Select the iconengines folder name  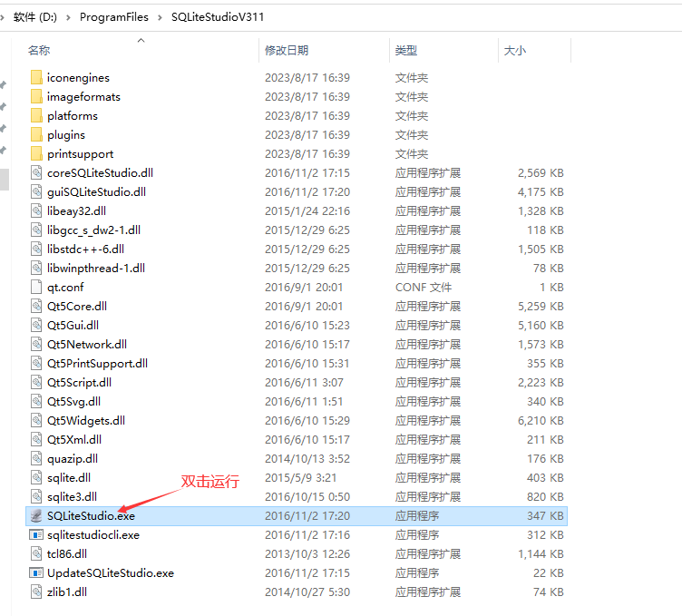pos(78,77)
